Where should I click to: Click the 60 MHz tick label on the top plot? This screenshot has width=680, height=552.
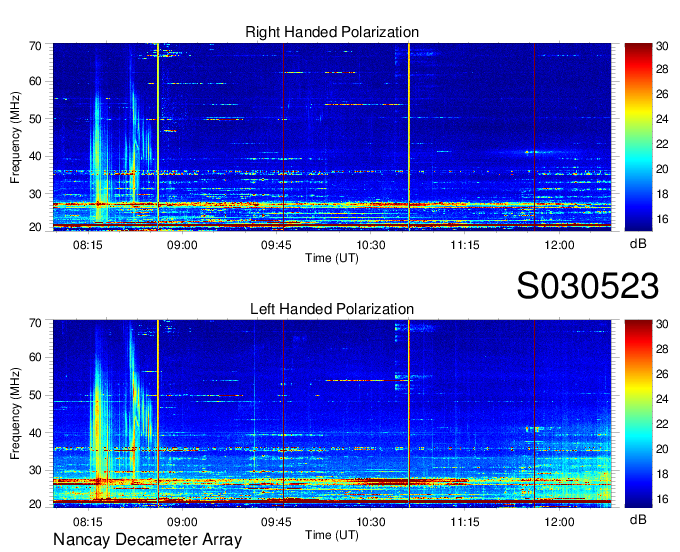coord(35,82)
